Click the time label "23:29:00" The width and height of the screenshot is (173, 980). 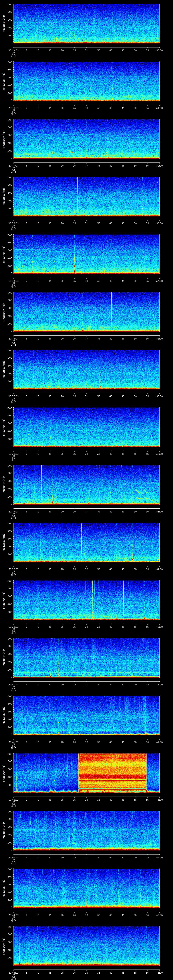tap(13, 50)
